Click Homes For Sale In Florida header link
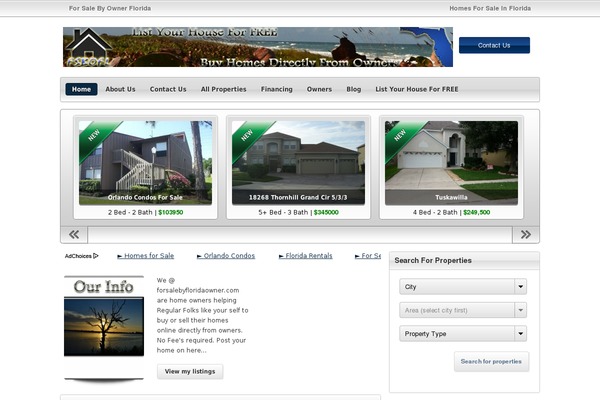 point(490,8)
